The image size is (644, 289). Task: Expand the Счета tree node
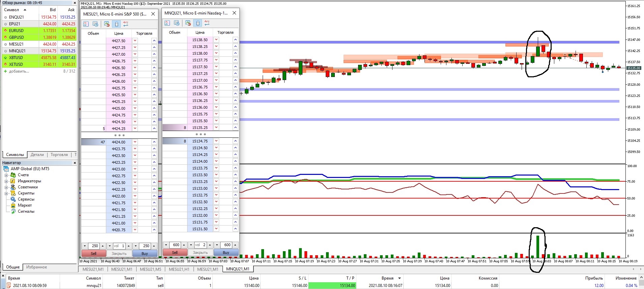point(6,175)
